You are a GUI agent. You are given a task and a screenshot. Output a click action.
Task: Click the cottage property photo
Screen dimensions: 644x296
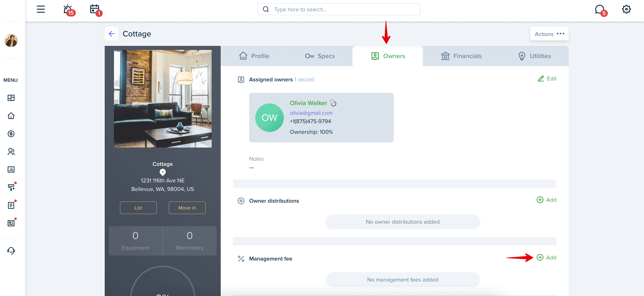pyautogui.click(x=163, y=99)
